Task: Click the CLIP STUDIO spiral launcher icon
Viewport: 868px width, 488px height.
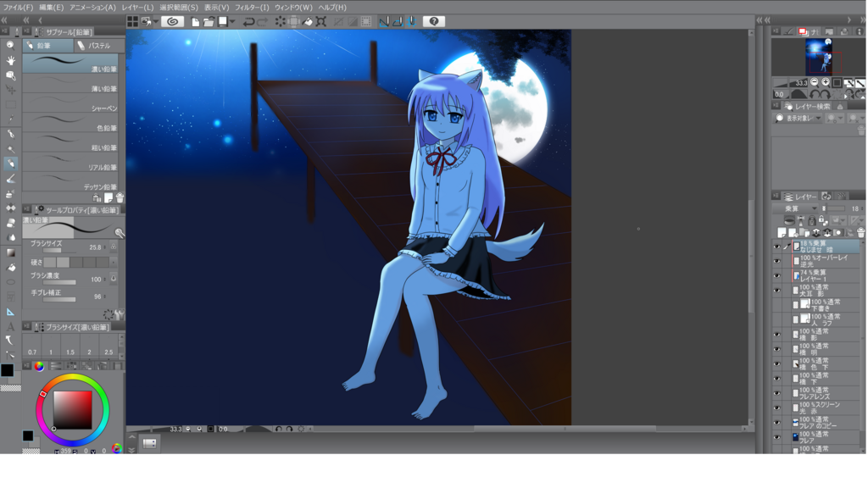Action: click(x=172, y=21)
